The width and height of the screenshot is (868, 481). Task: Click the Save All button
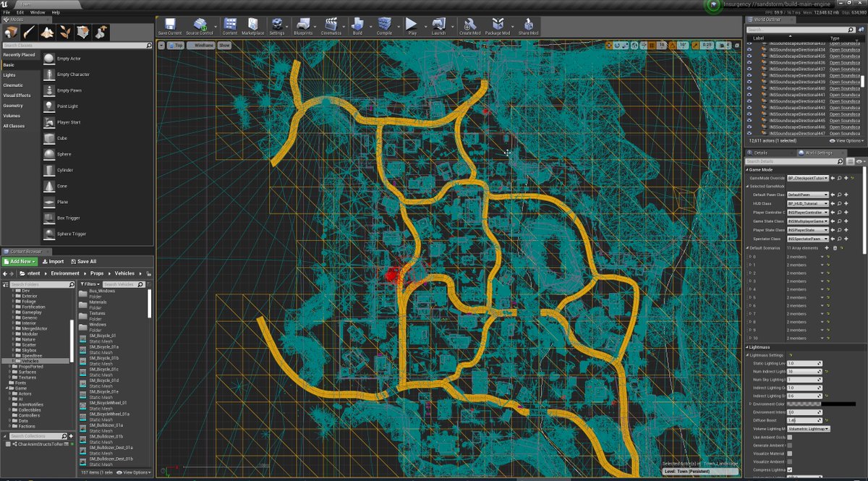tap(83, 262)
